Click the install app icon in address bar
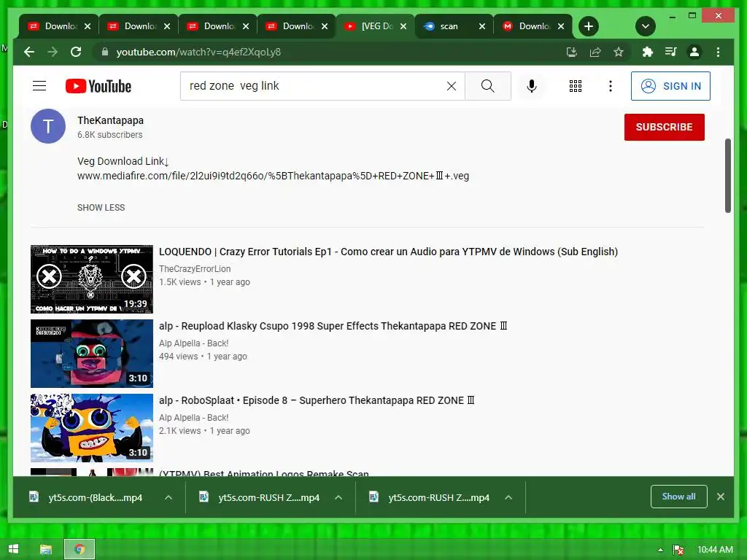Screen dimensions: 747x560 pos(572,52)
